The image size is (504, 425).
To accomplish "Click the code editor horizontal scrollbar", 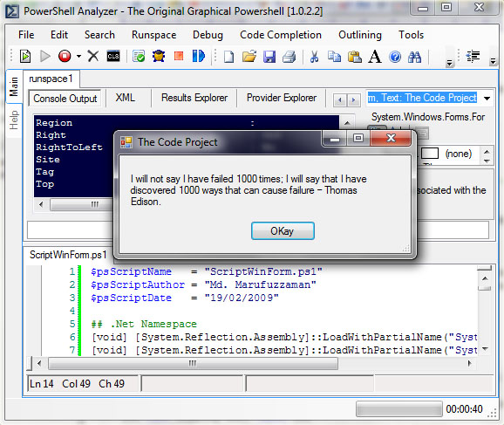I will [254, 363].
